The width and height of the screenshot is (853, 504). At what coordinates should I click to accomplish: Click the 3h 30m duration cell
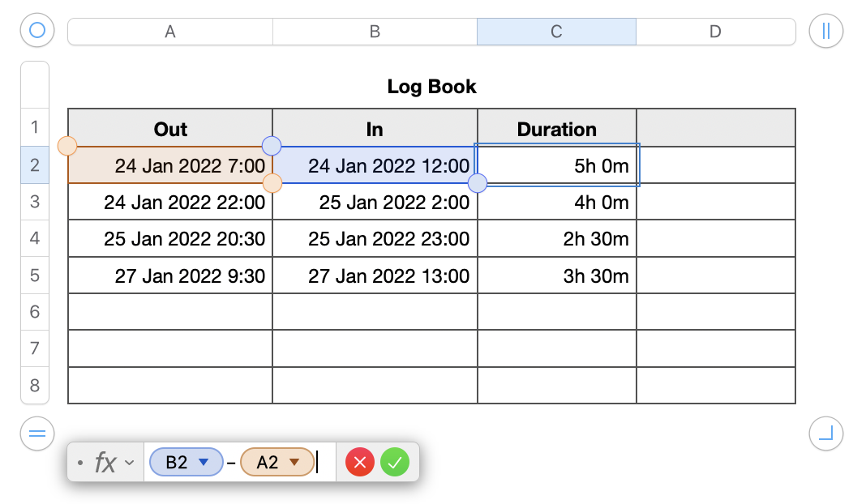pos(556,276)
